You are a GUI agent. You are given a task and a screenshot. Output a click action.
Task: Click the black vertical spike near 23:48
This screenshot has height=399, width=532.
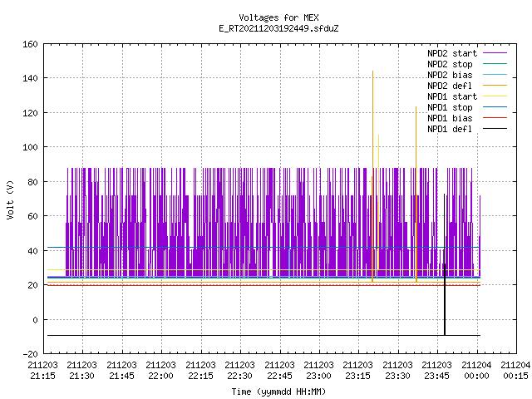point(445,264)
